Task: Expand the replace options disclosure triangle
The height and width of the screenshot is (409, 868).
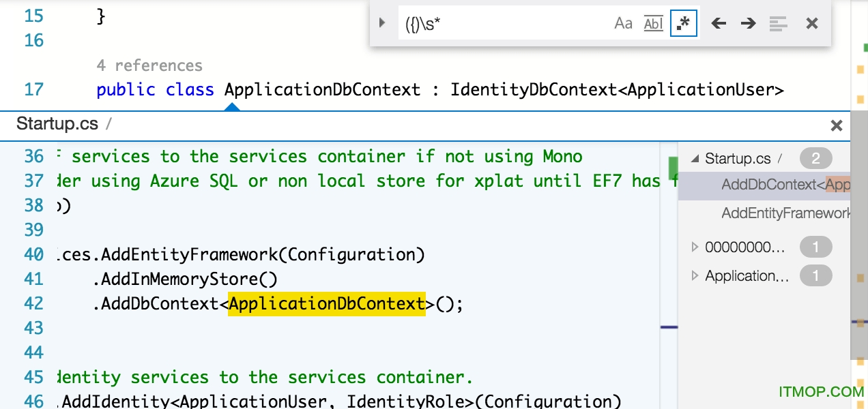Action: [381, 22]
